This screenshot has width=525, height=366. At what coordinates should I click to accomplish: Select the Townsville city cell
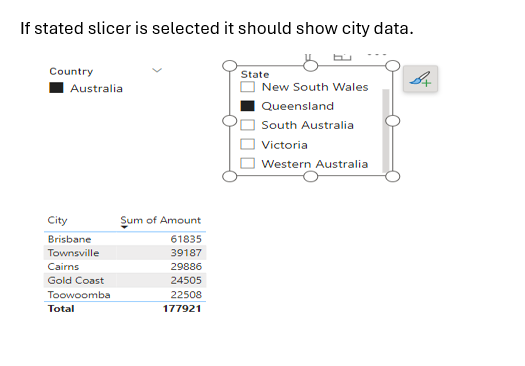73,253
